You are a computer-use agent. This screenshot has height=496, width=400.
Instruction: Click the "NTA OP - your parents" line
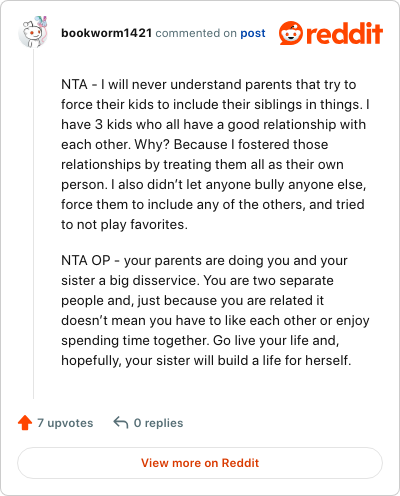pyautogui.click(x=204, y=260)
